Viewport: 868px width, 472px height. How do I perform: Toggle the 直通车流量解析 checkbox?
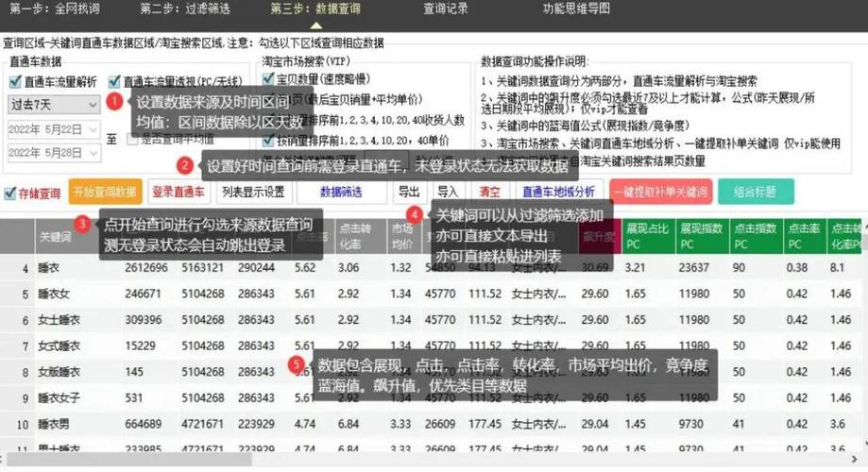coord(15,82)
